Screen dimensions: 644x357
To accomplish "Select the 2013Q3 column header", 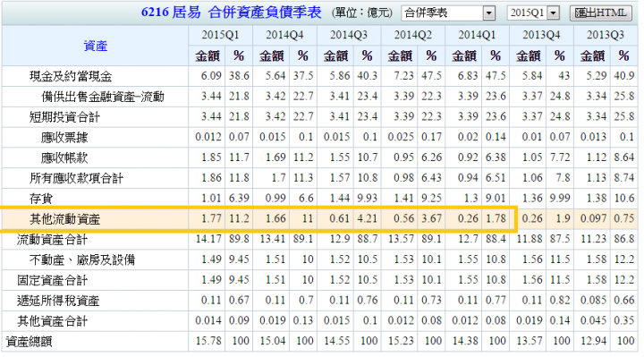I will [605, 35].
